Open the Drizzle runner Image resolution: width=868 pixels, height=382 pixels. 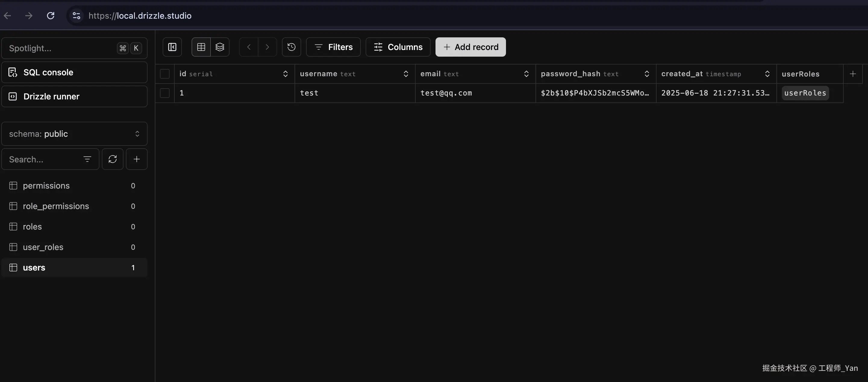pos(74,96)
